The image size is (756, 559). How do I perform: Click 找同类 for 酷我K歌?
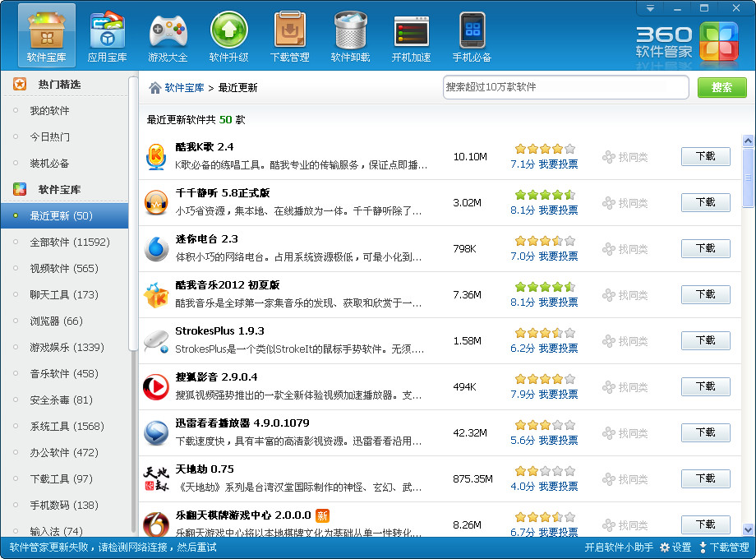point(625,157)
